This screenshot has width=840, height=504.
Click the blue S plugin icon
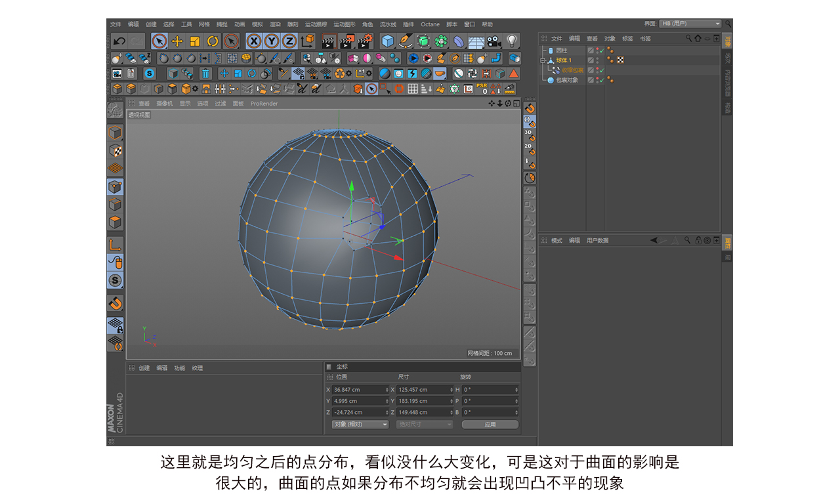point(150,73)
